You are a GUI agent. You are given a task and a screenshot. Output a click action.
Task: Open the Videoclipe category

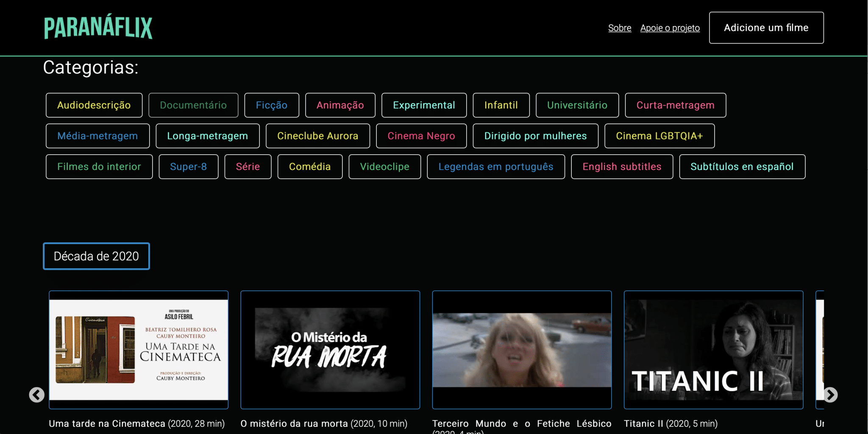(385, 167)
